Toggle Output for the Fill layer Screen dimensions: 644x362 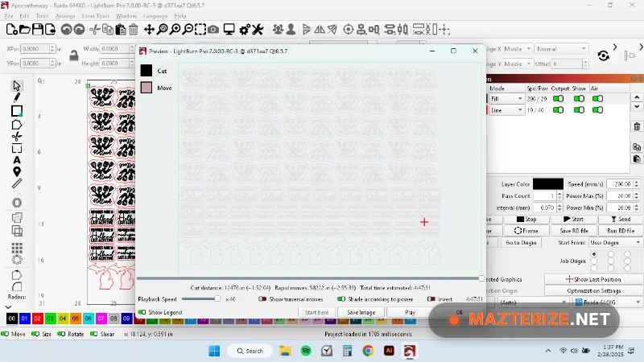(x=558, y=98)
